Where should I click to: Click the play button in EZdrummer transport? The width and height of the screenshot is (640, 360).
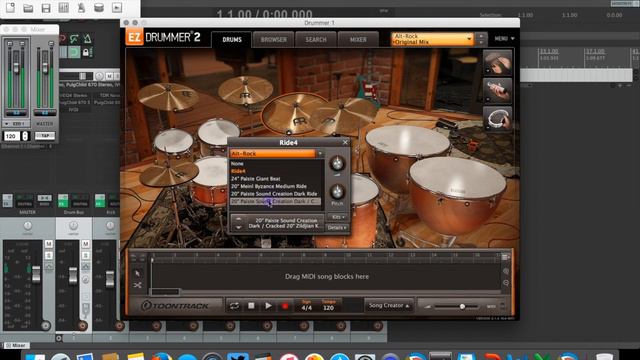[x=268, y=306]
